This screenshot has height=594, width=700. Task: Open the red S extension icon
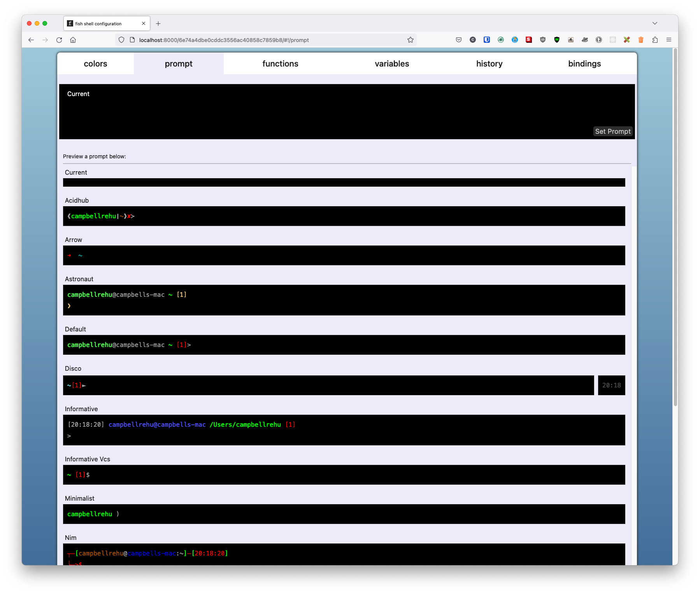point(528,40)
